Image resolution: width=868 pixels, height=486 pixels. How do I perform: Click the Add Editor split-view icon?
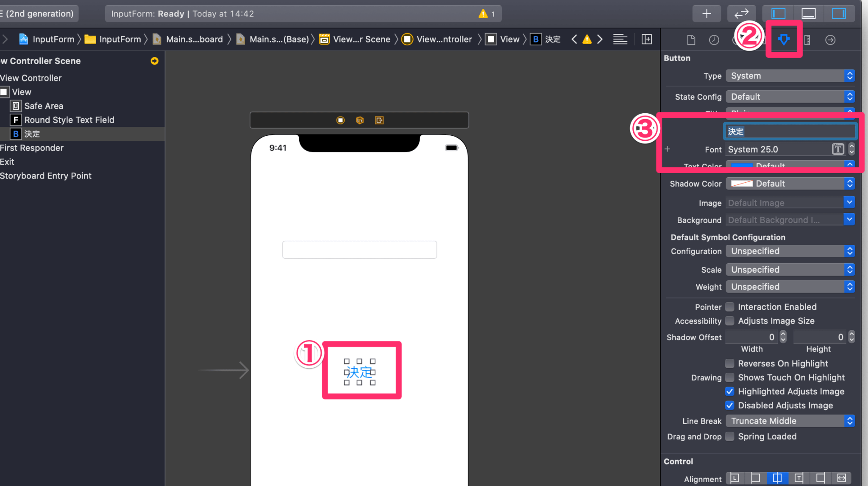click(x=647, y=39)
